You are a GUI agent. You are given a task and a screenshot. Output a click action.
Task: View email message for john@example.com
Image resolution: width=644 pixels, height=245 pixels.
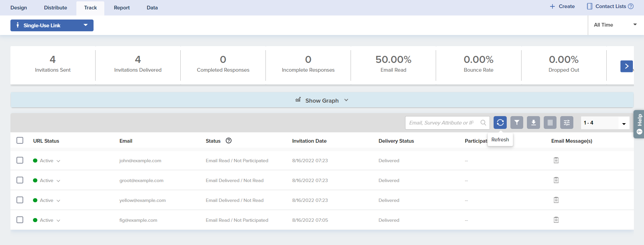coord(556,160)
